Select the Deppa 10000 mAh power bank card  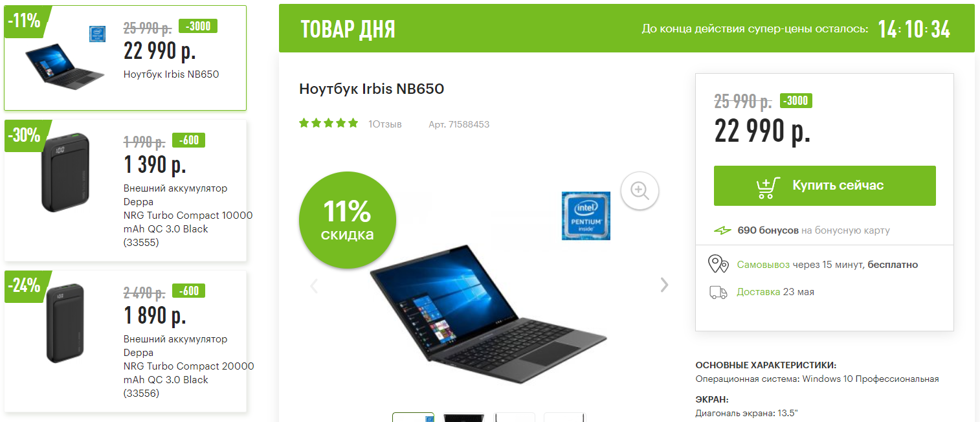click(126, 190)
